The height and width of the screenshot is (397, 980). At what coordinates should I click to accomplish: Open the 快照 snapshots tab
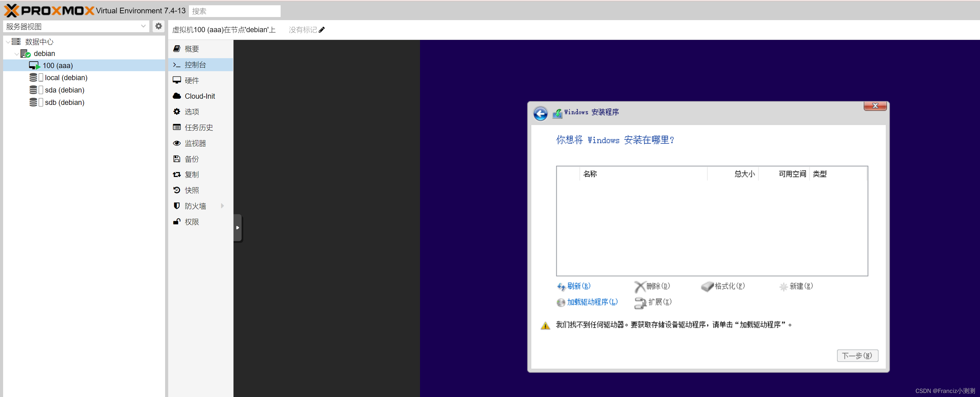tap(200, 190)
